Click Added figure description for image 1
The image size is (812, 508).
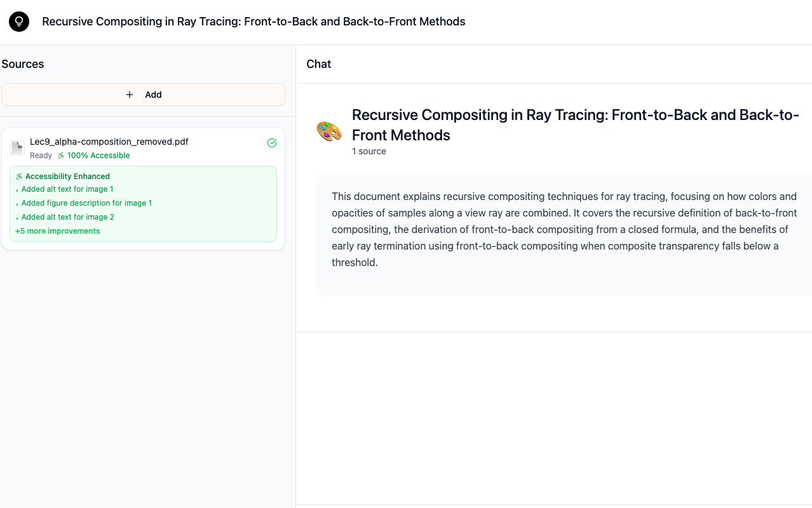(86, 203)
